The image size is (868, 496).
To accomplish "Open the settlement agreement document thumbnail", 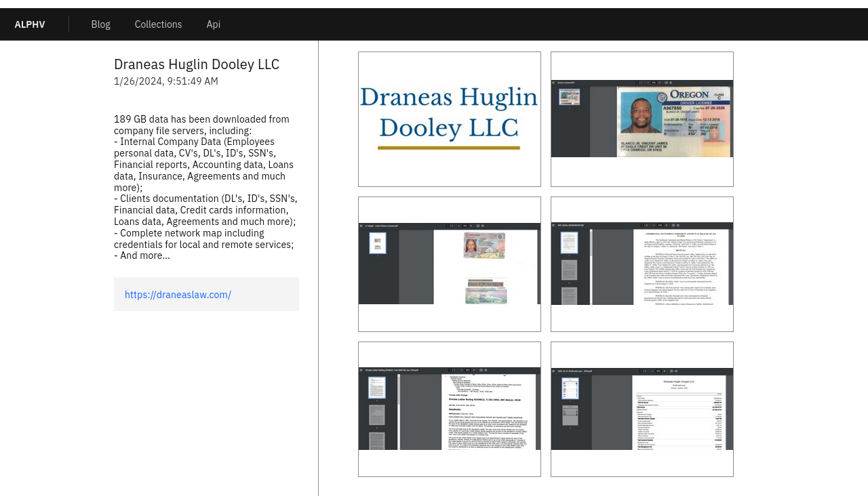I will tap(642, 264).
